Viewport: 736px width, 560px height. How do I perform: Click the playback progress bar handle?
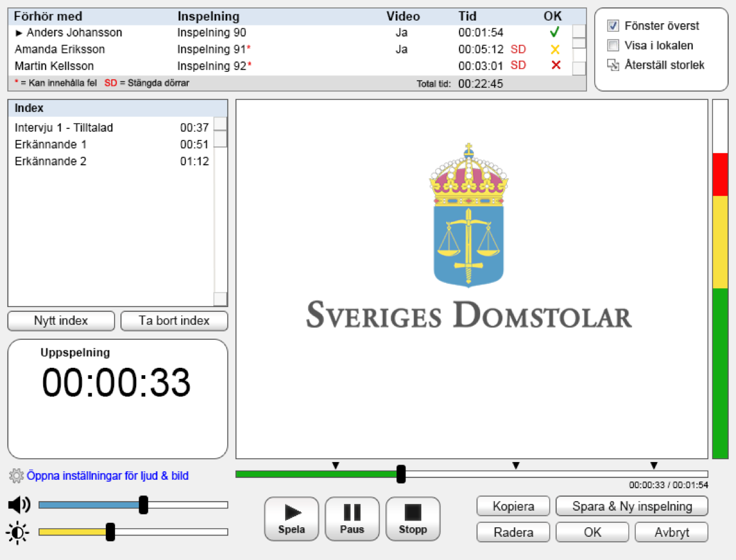pyautogui.click(x=401, y=474)
